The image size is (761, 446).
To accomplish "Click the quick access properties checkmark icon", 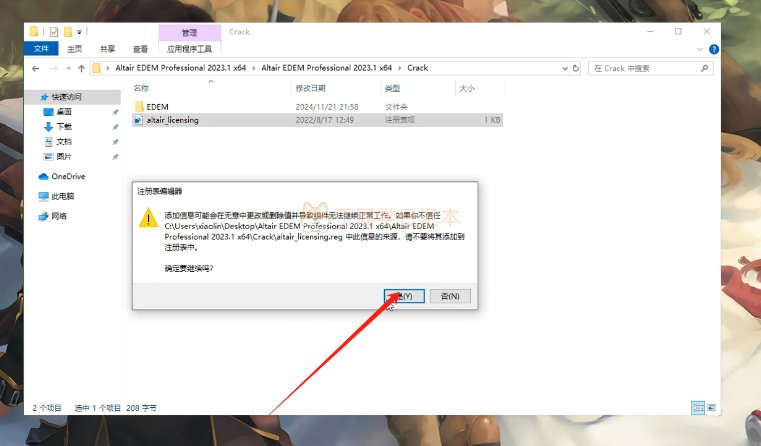I will coord(54,32).
